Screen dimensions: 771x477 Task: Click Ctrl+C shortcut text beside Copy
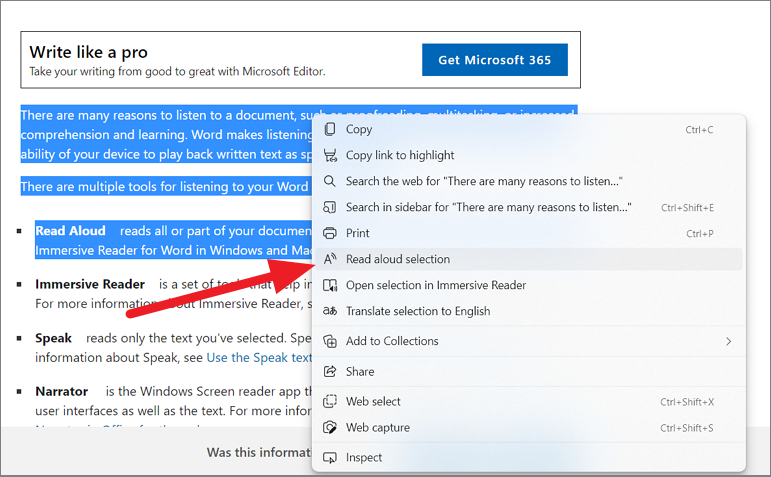(699, 130)
